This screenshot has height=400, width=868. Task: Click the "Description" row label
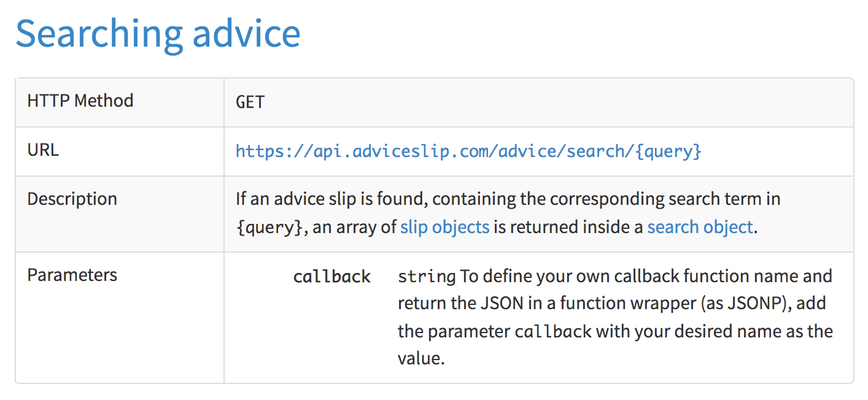pos(72,199)
